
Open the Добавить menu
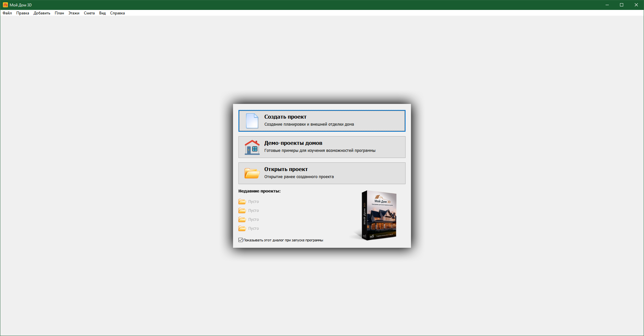tap(42, 13)
